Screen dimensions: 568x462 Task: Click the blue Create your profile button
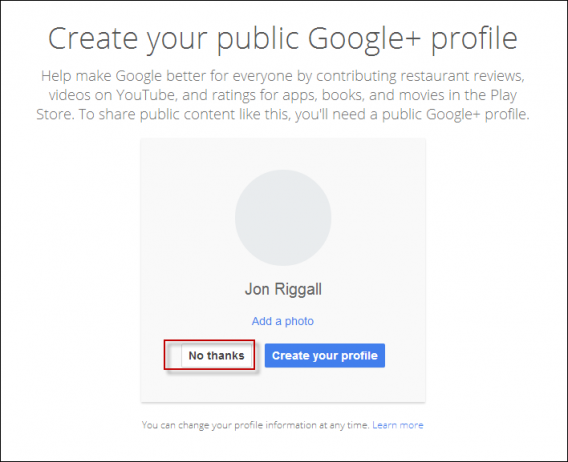pyautogui.click(x=325, y=355)
